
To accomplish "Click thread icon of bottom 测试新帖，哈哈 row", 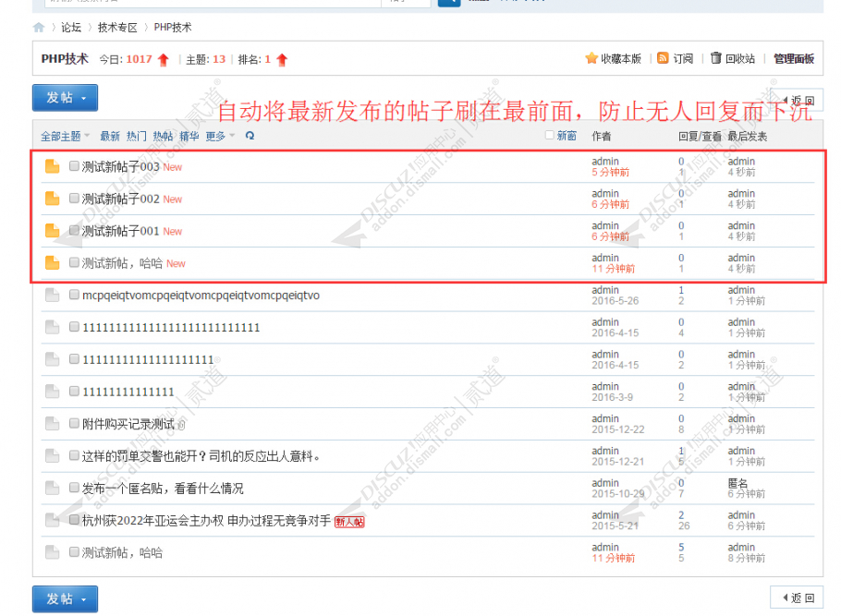I will tap(52, 553).
